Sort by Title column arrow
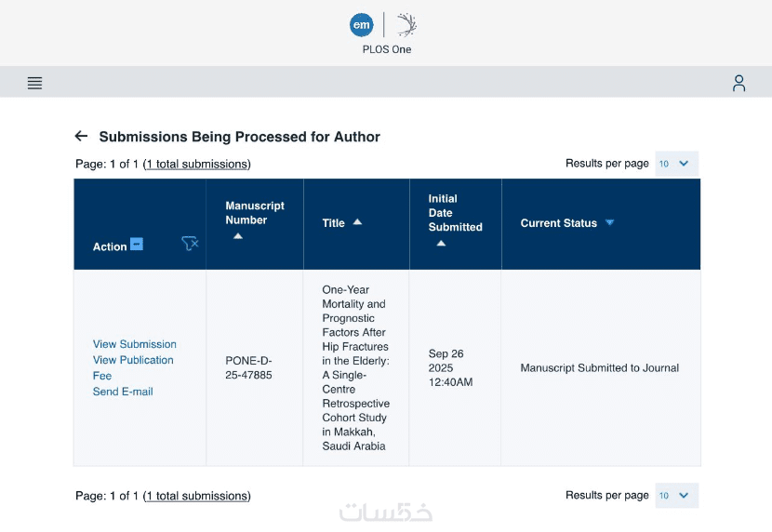Screen dimensions: 772x532 click(x=357, y=222)
